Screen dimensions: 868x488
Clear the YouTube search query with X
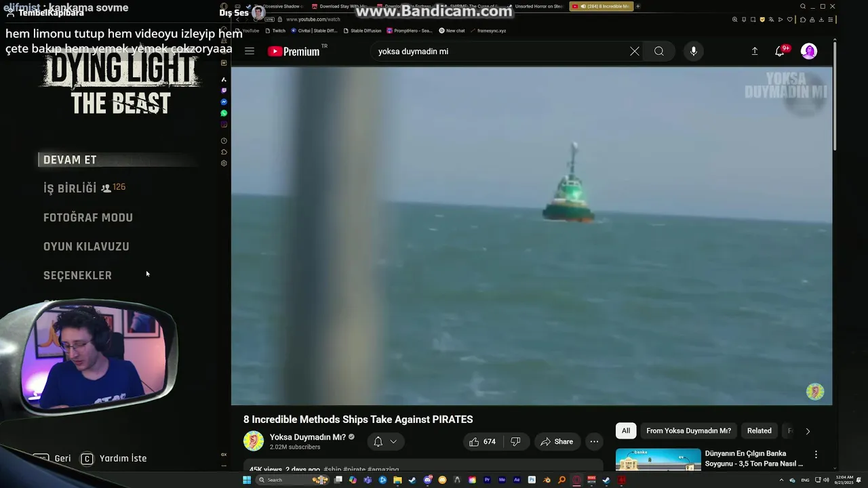pyautogui.click(x=635, y=51)
